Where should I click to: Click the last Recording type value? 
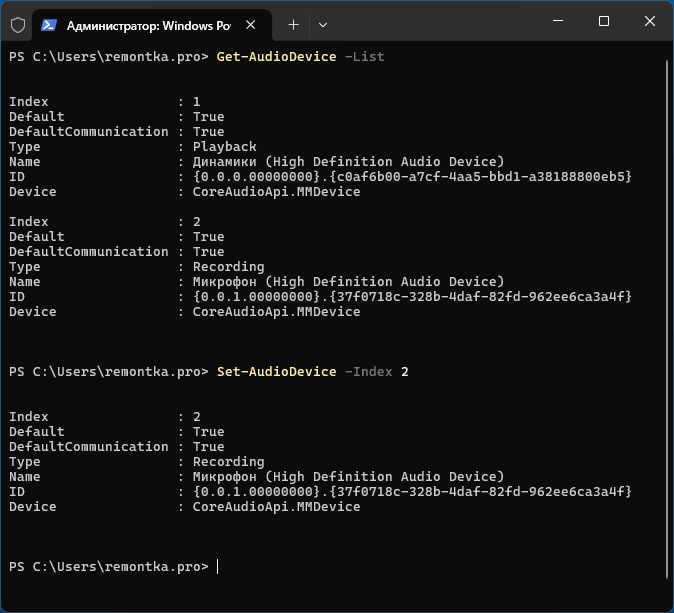pos(228,462)
